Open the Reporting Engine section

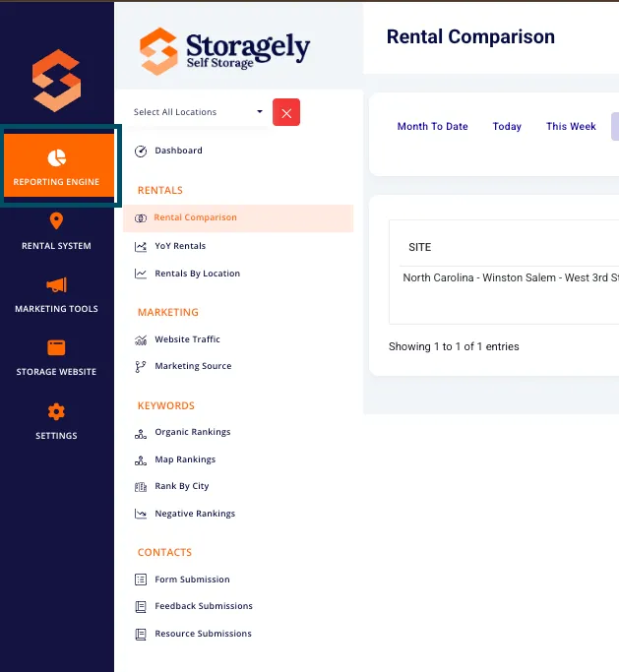59,165
